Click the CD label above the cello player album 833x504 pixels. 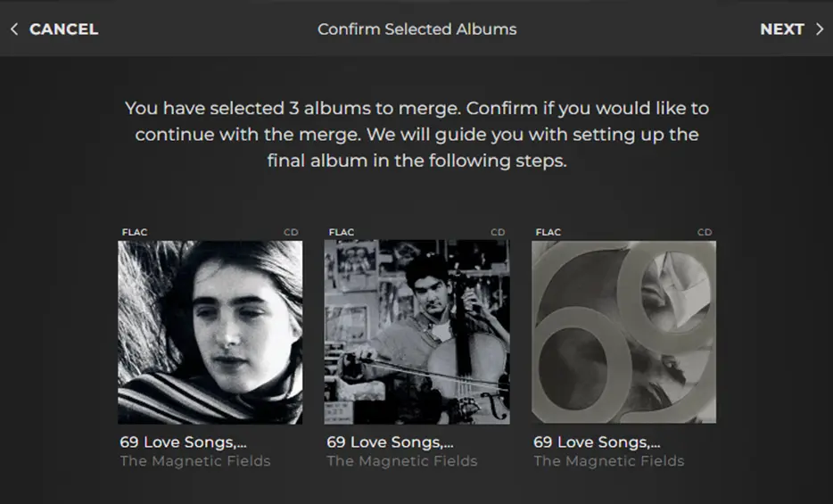coord(498,233)
